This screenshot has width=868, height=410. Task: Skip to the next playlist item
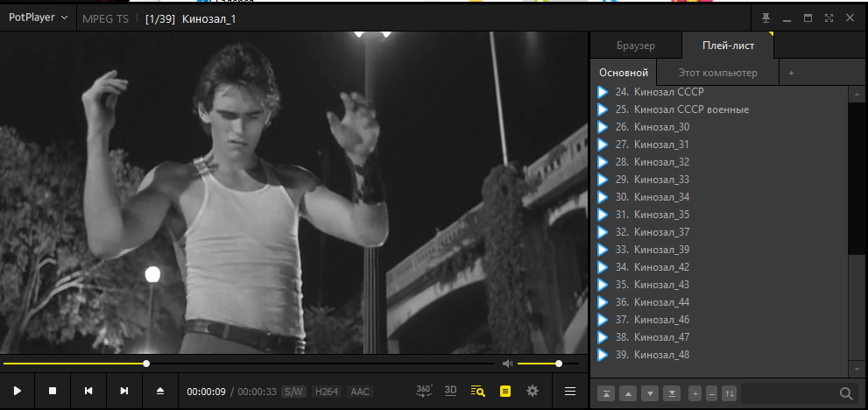tap(124, 391)
